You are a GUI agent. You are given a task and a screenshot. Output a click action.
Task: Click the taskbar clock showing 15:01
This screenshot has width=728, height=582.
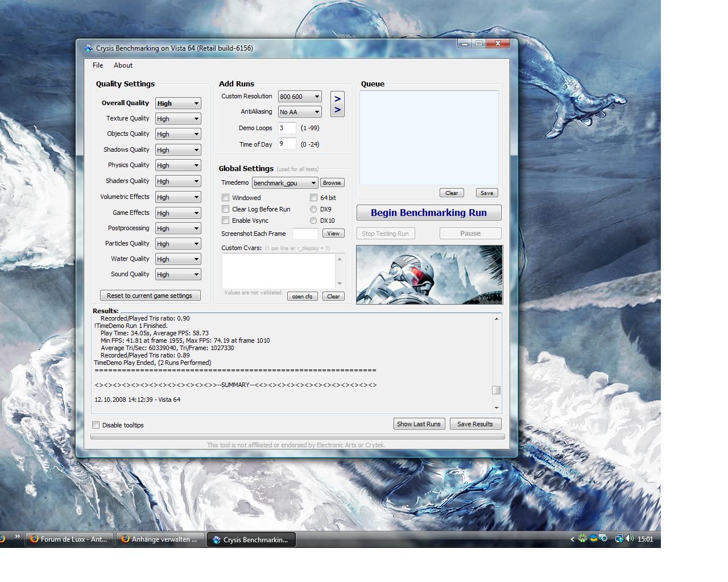[646, 539]
